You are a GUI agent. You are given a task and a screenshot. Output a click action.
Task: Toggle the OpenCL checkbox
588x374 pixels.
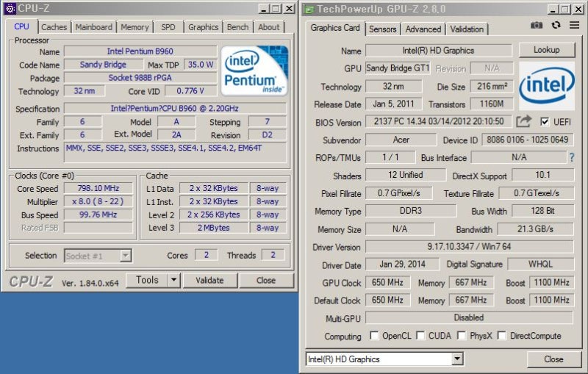coord(374,335)
